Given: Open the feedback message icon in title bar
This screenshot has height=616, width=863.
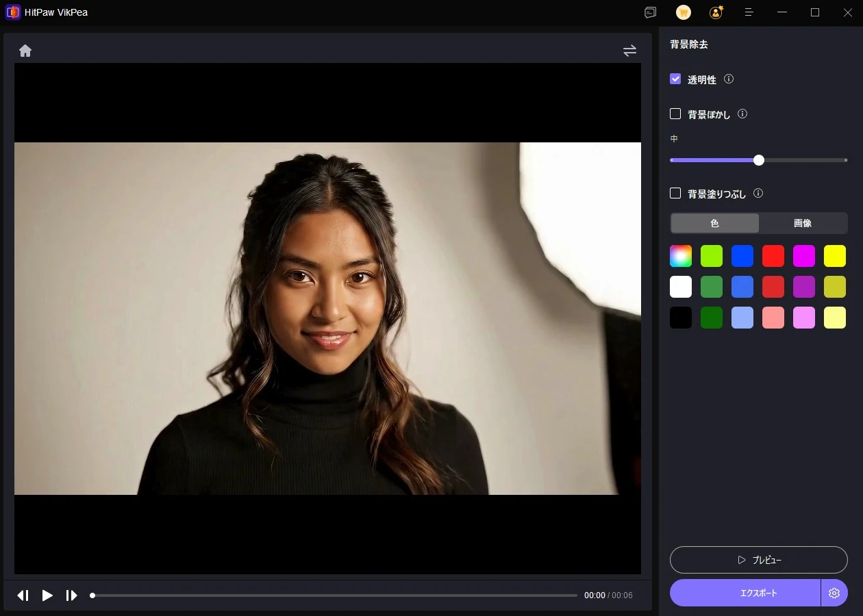Looking at the screenshot, I should 650,12.
